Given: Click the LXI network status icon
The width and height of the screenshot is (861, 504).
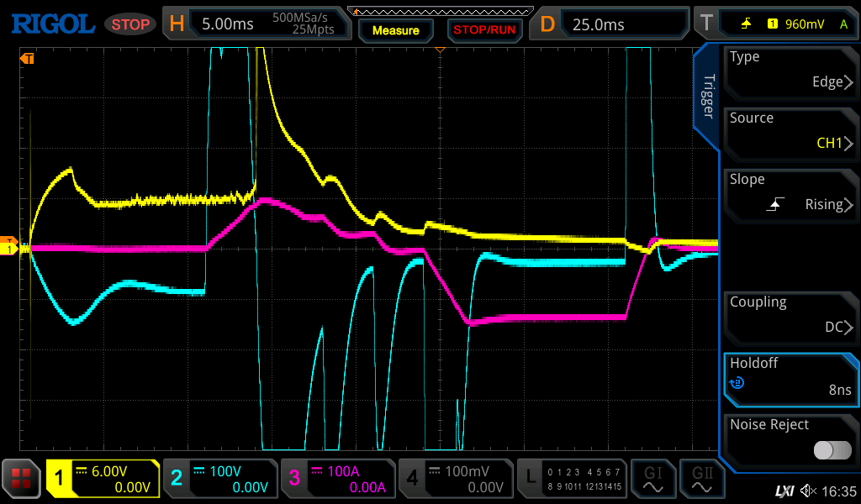Looking at the screenshot, I should click(784, 490).
